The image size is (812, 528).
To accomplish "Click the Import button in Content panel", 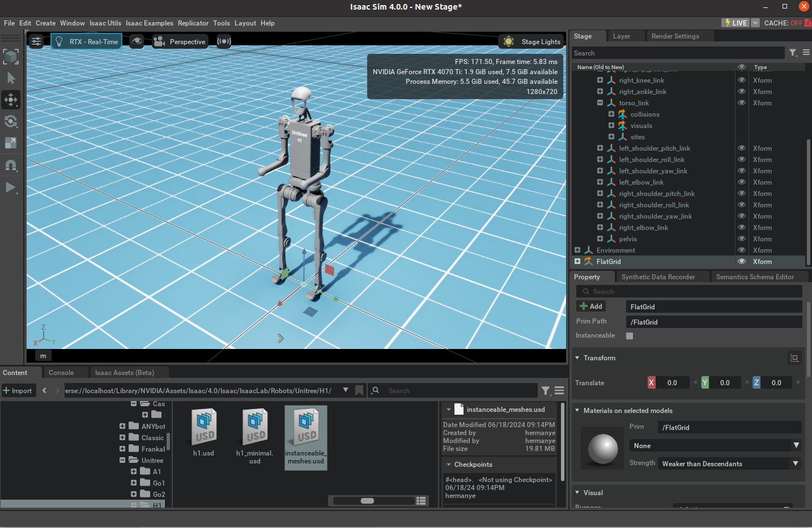I will pyautogui.click(x=18, y=390).
